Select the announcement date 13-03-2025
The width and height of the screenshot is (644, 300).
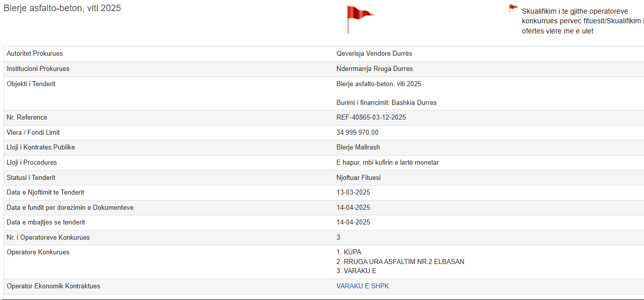[x=353, y=193]
